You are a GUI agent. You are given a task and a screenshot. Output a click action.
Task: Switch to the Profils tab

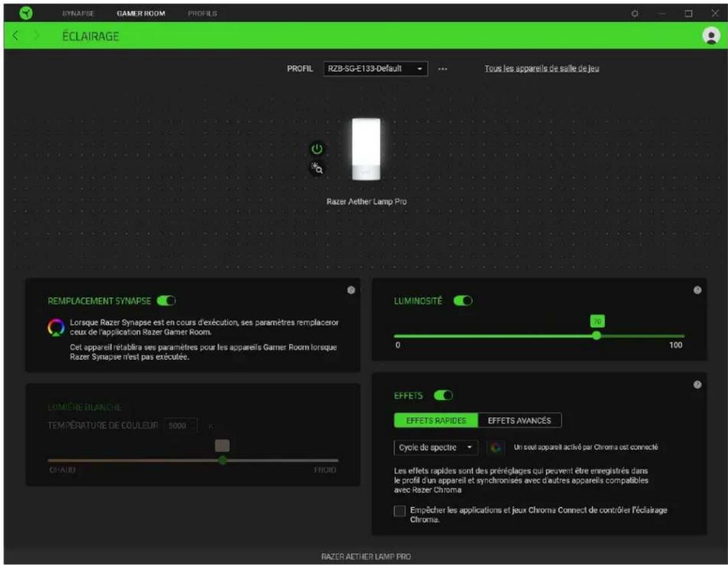pyautogui.click(x=202, y=13)
